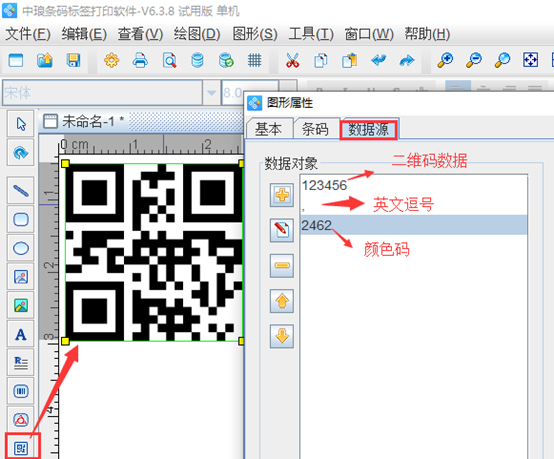Select the one-dimensional barcode tool

click(x=21, y=391)
